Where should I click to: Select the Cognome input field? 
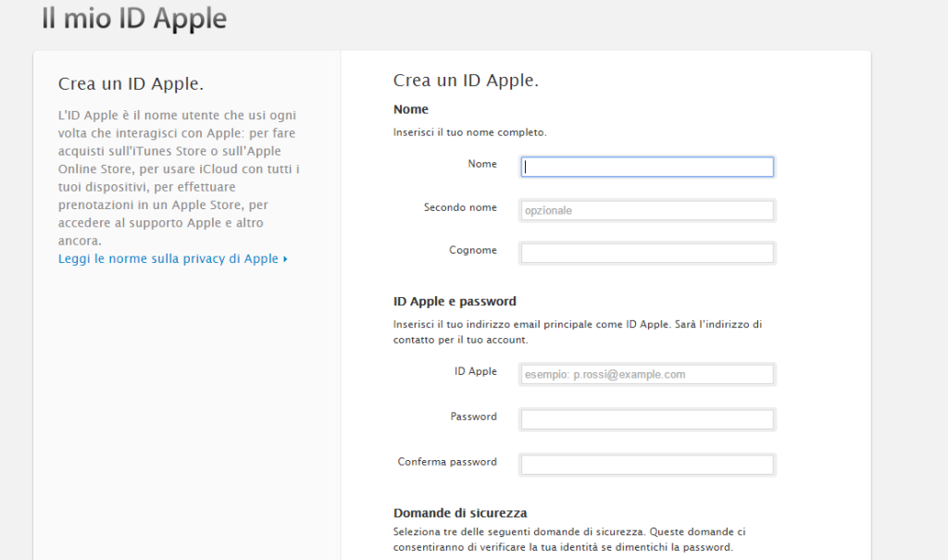[646, 252]
